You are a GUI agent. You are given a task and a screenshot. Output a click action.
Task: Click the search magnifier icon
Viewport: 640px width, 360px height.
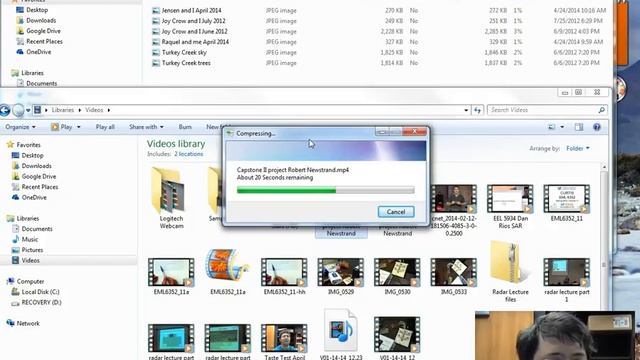(601, 110)
